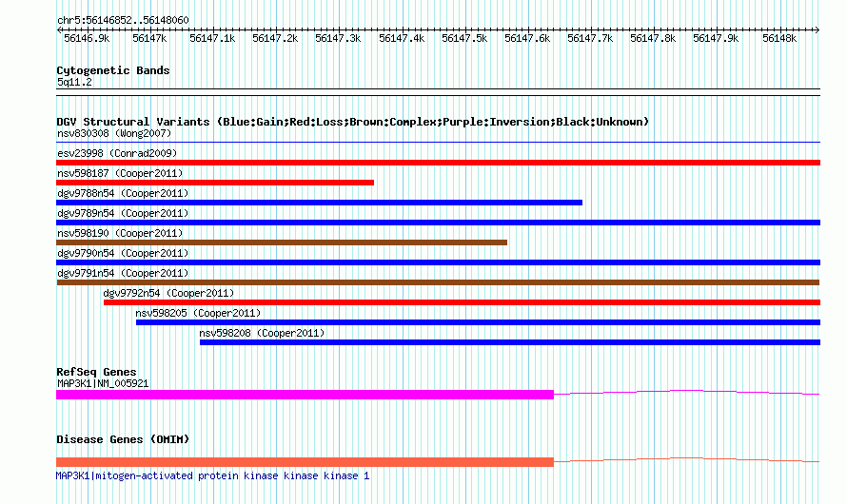The image size is (847, 504).
Task: Click the MAP3K1|NM_005921 RefSeq gene label
Action: click(x=103, y=383)
